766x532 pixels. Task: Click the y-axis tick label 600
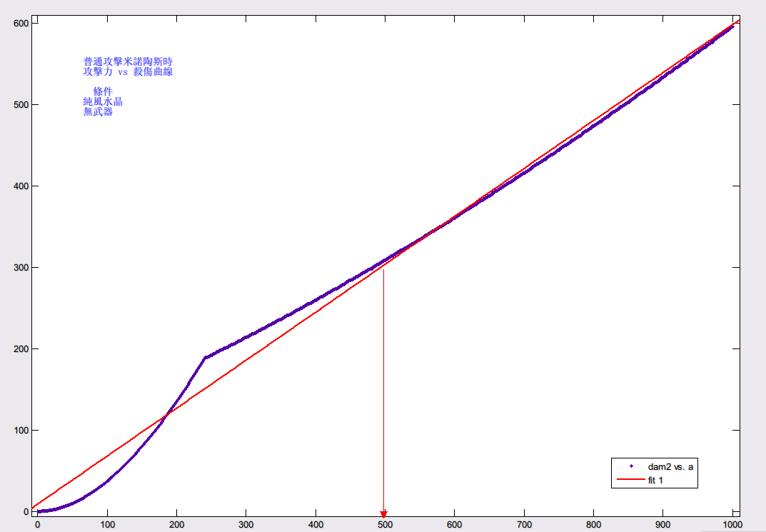click(20, 24)
